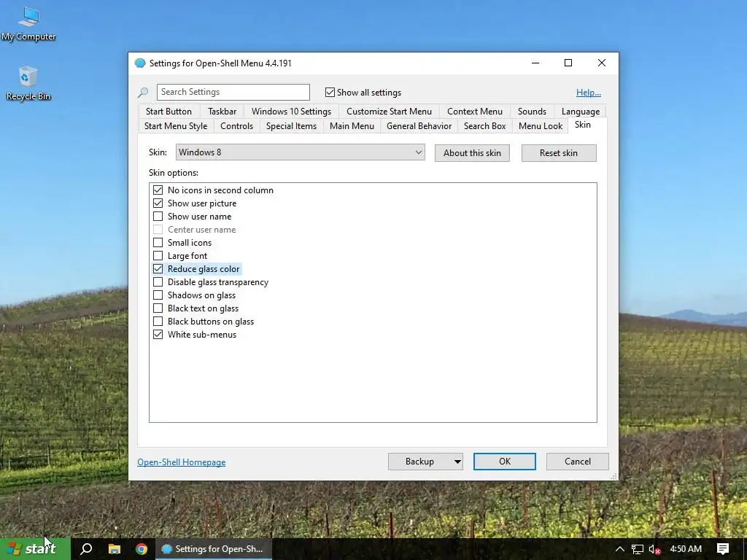Click the Backup button
The height and width of the screenshot is (560, 747).
(x=419, y=462)
